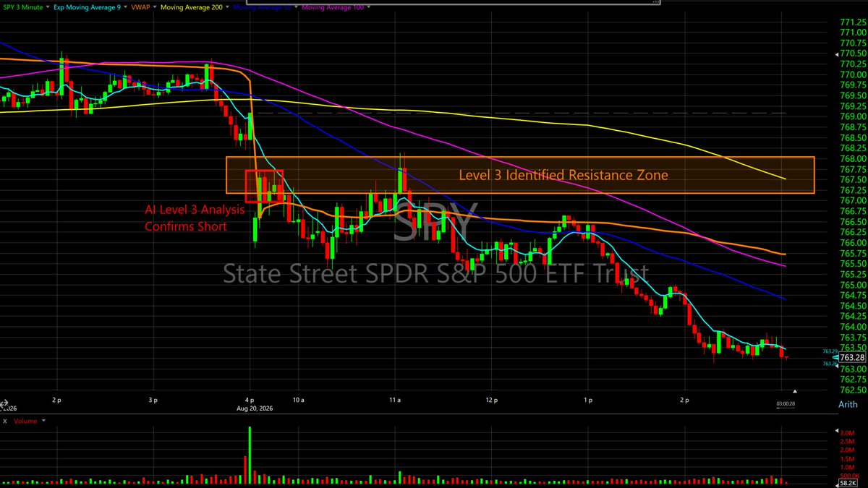
Task: Click the 767.00 price axis label
Action: tap(853, 200)
